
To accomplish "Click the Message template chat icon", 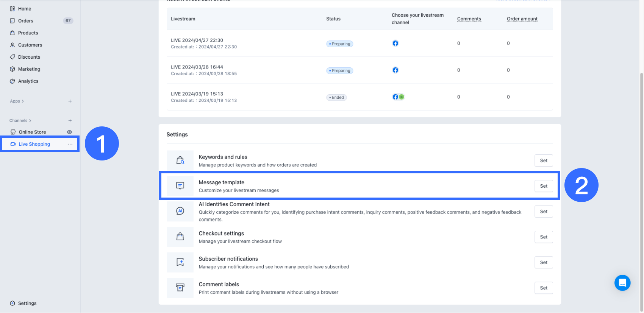I will point(180,186).
